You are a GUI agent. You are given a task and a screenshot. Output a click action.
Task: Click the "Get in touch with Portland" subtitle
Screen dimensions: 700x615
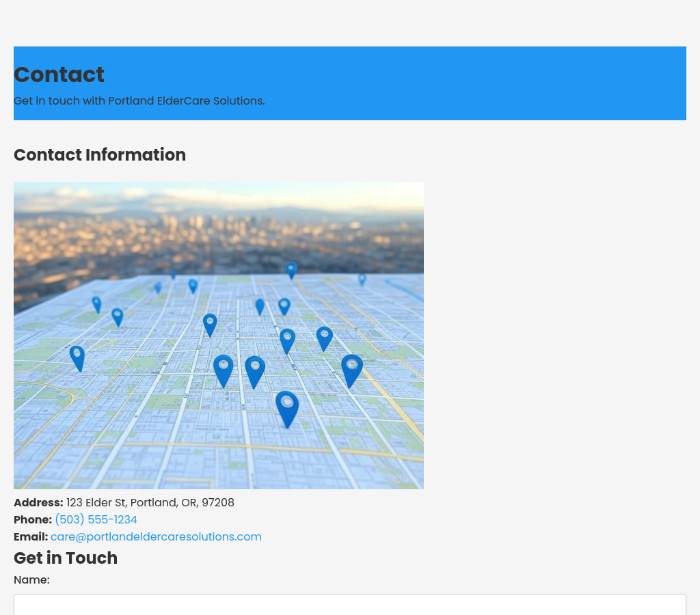139,101
